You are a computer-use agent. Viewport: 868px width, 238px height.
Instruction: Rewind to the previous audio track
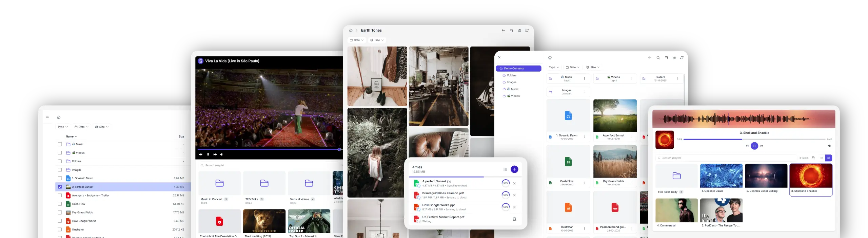[747, 146]
